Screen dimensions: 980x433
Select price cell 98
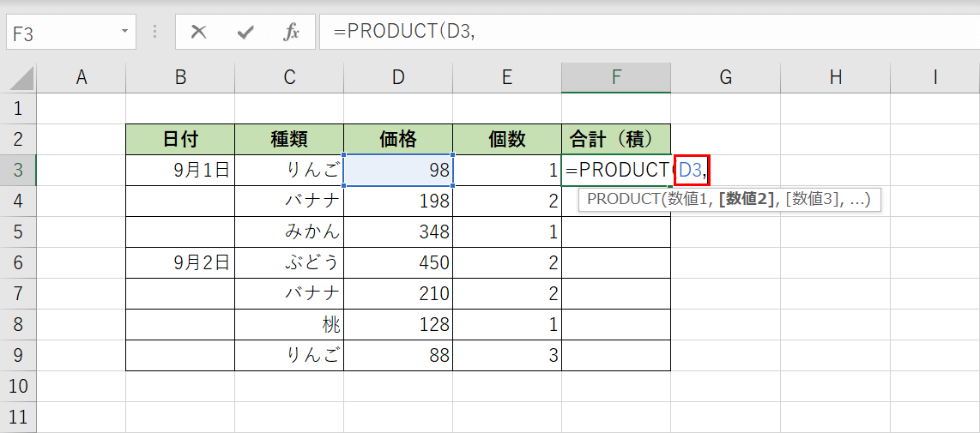coord(398,170)
